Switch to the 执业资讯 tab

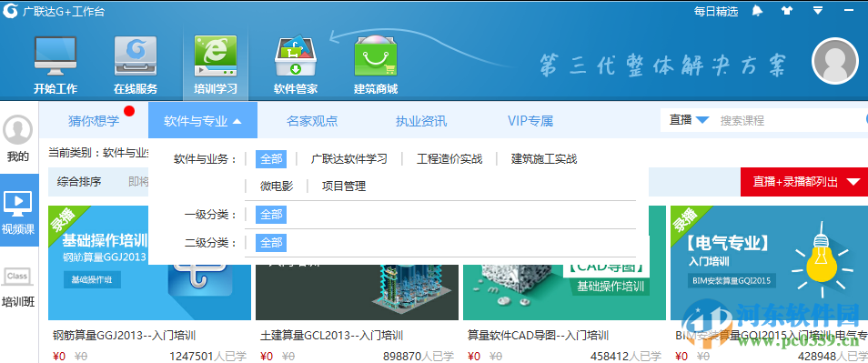pos(421,121)
